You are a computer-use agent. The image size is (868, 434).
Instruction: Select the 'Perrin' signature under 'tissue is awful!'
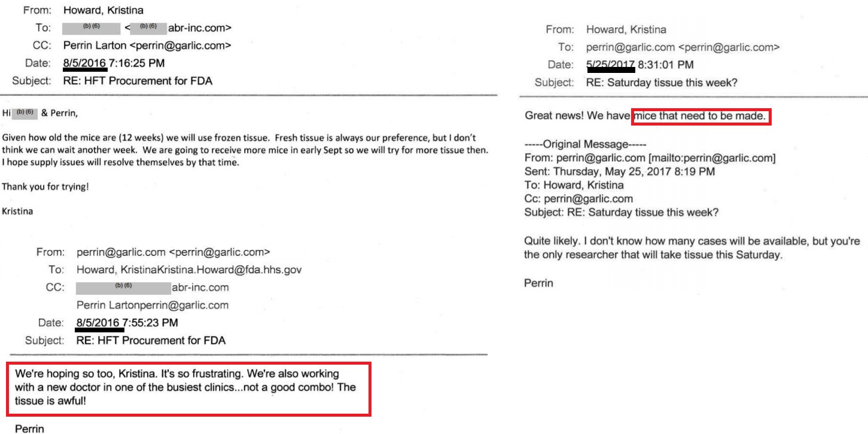[x=29, y=429]
